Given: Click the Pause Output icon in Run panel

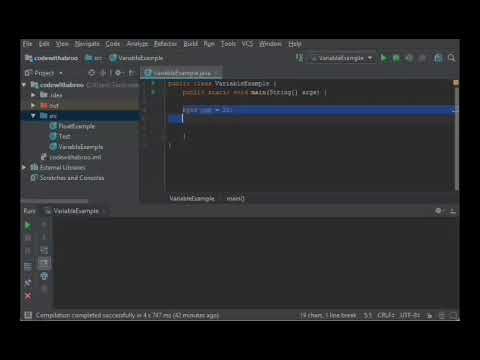Looking at the screenshot, I should [x=28, y=251].
